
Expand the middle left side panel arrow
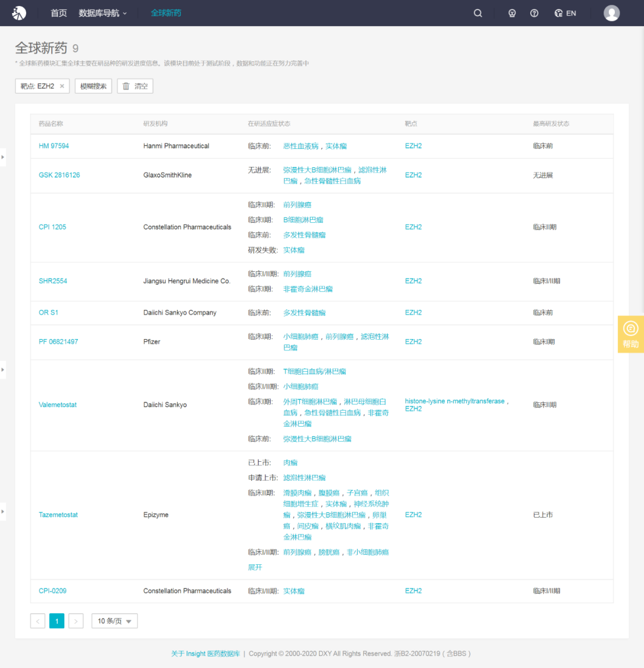[2, 370]
